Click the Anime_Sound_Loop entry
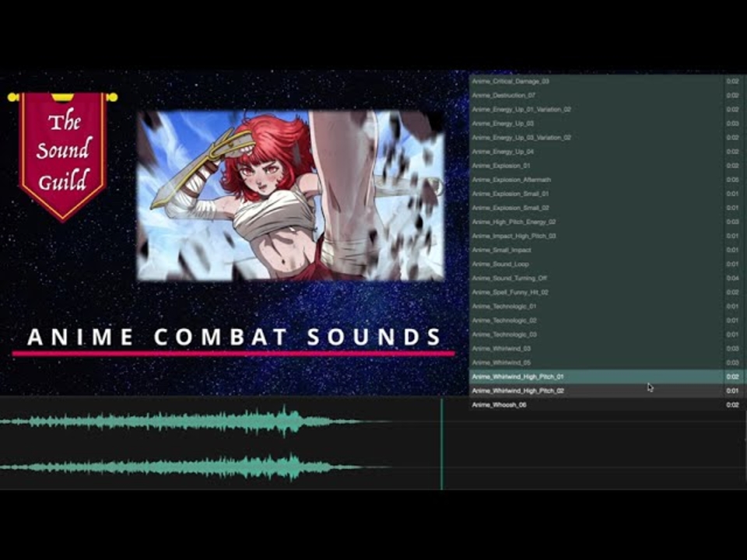The image size is (747, 560). point(545,264)
